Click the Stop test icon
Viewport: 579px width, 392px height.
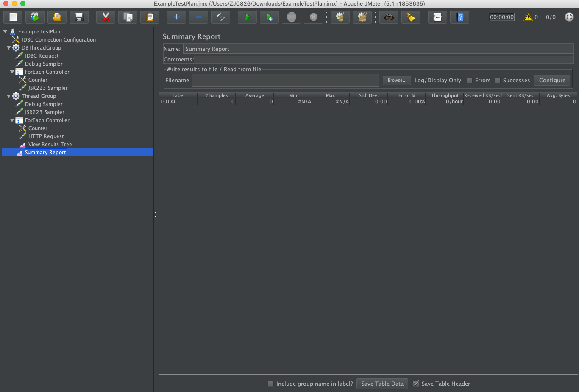[x=291, y=17]
